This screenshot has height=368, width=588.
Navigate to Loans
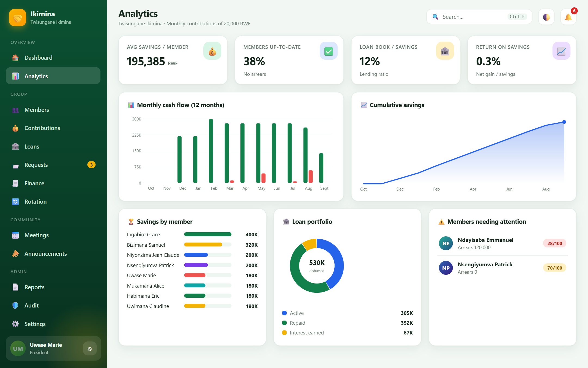pos(53,146)
